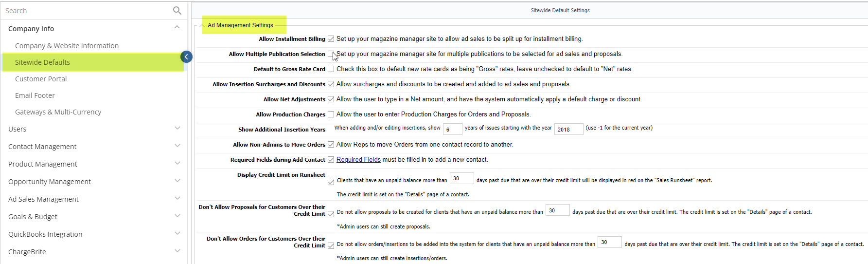This screenshot has height=264, width=868.
Task: Toggle Allow Insertion Surcharges and Discounts
Action: click(331, 84)
